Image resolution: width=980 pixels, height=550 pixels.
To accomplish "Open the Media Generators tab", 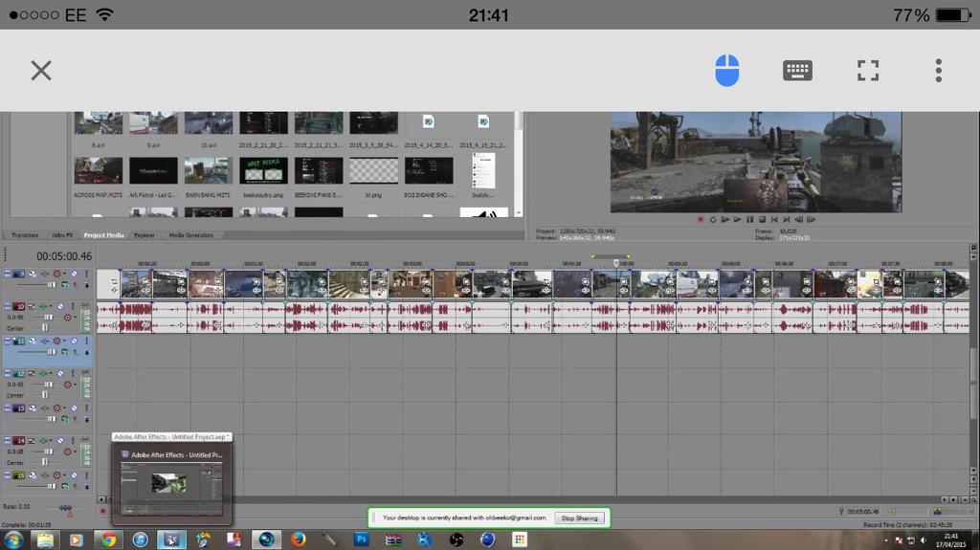I will coord(190,235).
